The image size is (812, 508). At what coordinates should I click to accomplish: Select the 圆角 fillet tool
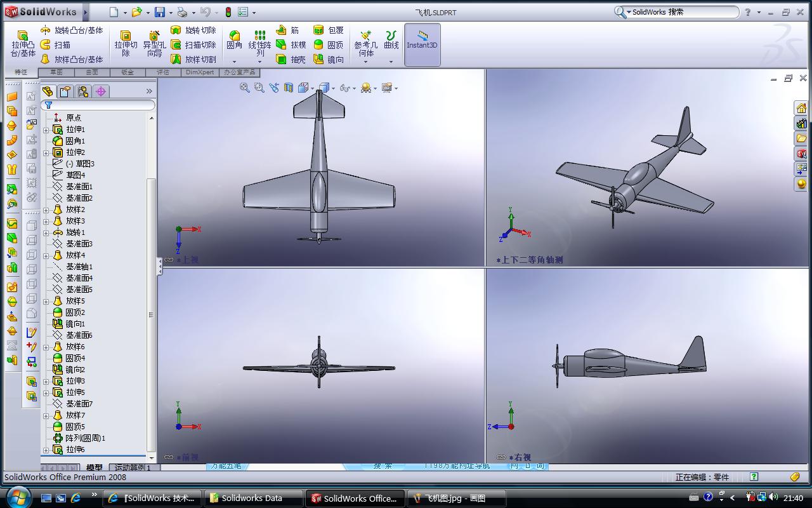coord(235,40)
